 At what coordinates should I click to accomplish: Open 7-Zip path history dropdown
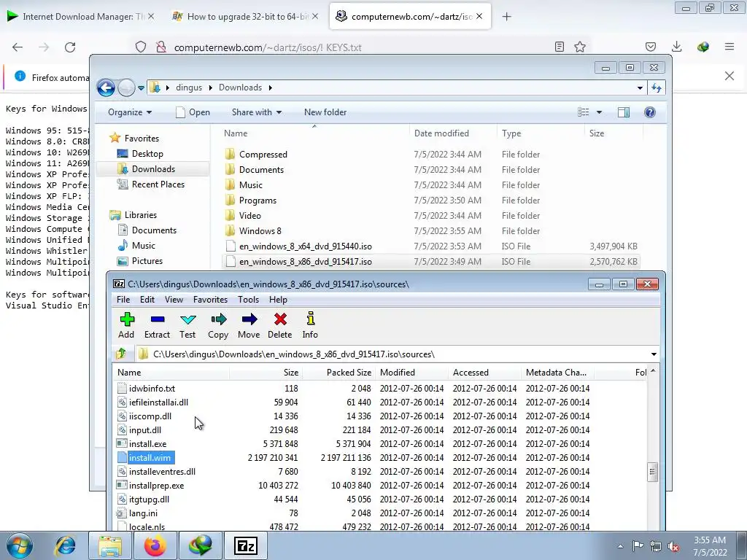point(654,354)
